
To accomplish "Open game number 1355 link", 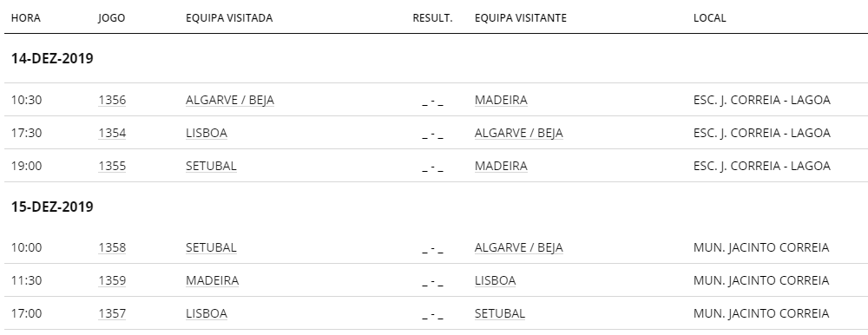I will (112, 166).
